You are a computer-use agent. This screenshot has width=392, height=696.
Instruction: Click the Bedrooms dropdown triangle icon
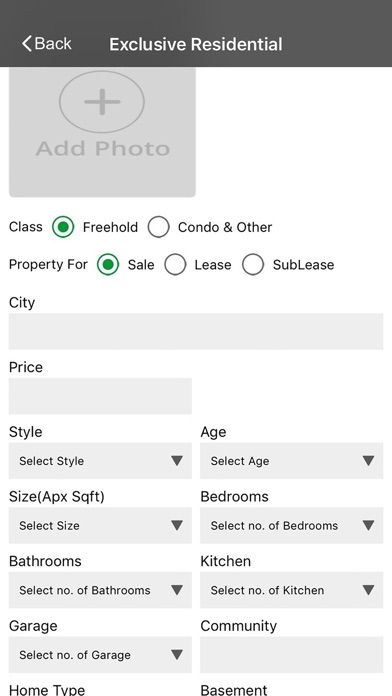(x=368, y=526)
